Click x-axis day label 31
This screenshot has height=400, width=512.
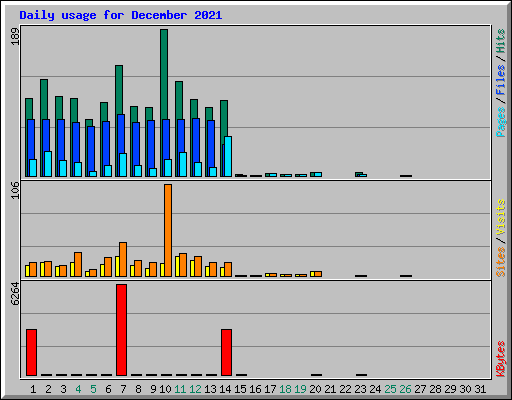(480, 389)
